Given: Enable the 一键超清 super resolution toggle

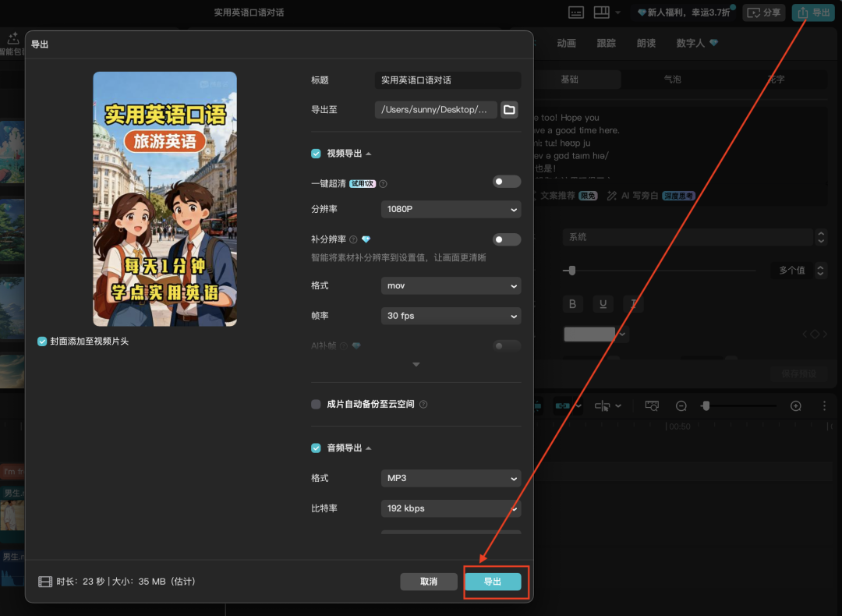Looking at the screenshot, I should [506, 180].
